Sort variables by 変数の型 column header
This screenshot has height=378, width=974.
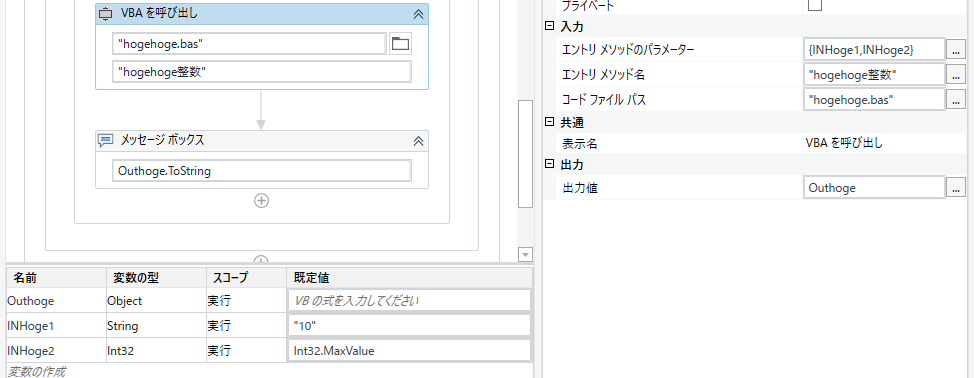pyautogui.click(x=156, y=277)
